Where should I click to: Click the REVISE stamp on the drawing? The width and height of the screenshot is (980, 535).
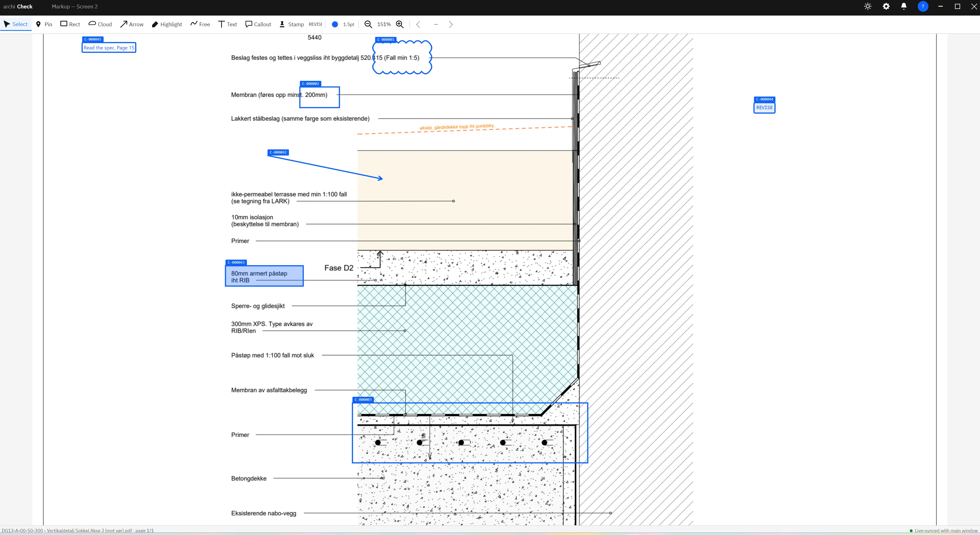point(764,108)
